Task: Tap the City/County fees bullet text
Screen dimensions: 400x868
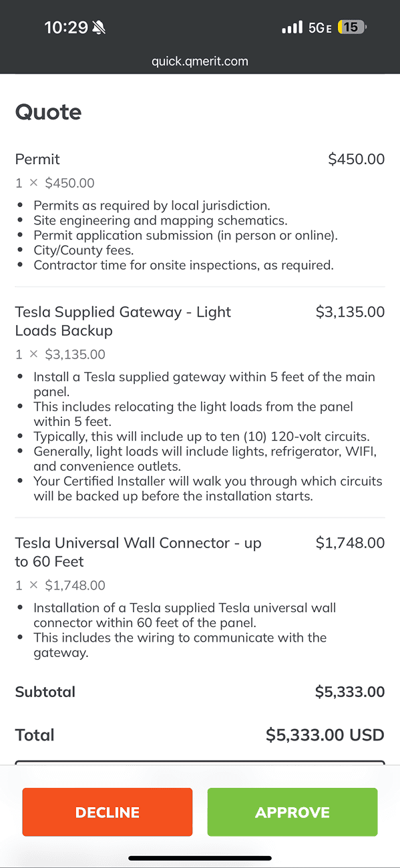Action: tap(83, 250)
